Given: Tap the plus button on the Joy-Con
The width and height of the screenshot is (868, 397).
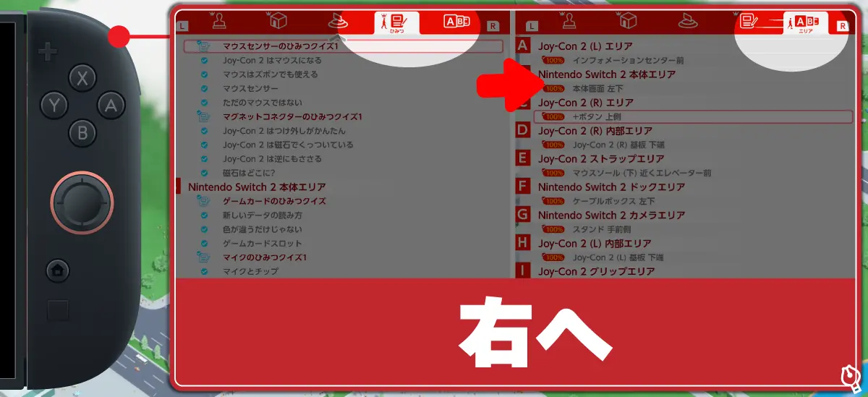Looking at the screenshot, I should point(47,52).
